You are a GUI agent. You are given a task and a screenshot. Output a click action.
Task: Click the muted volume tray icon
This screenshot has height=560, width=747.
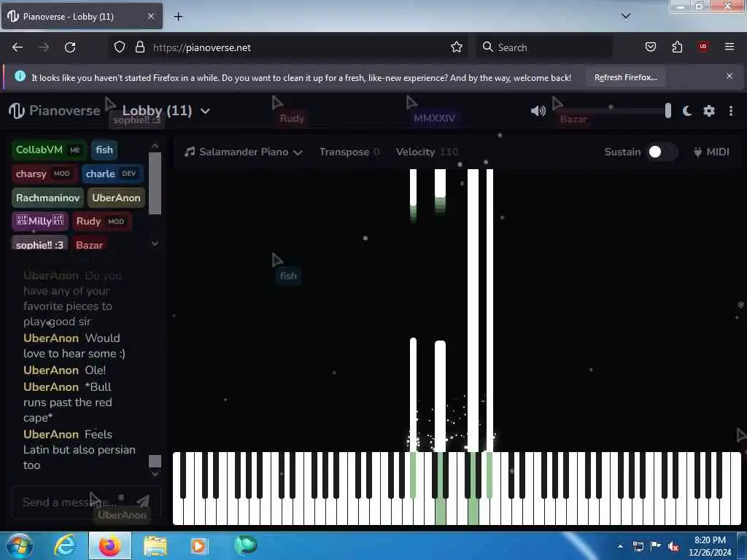pyautogui.click(x=673, y=546)
